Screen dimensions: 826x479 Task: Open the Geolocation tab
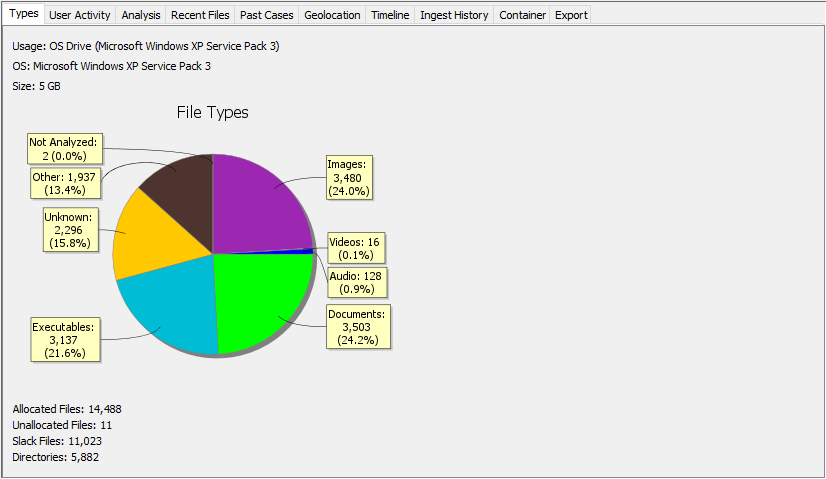pyautogui.click(x=332, y=15)
